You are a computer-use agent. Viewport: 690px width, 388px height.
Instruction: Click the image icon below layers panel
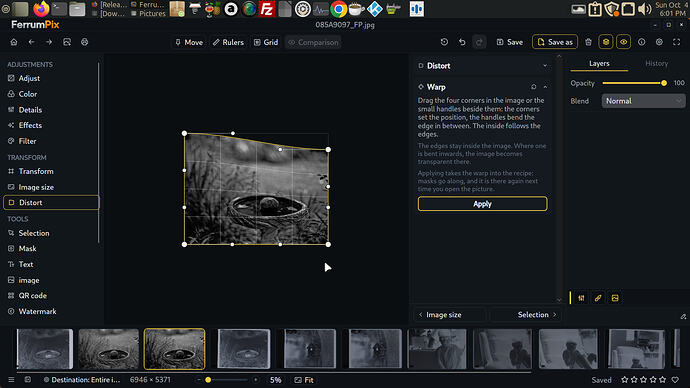pyautogui.click(x=615, y=298)
